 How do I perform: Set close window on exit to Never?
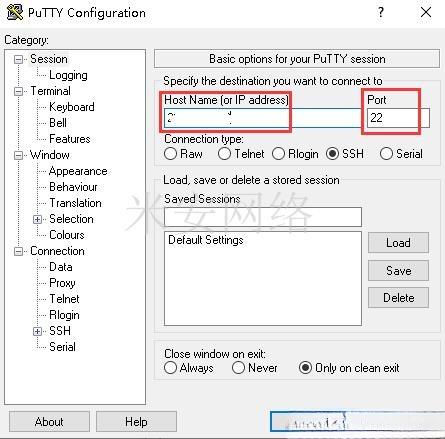(238, 368)
